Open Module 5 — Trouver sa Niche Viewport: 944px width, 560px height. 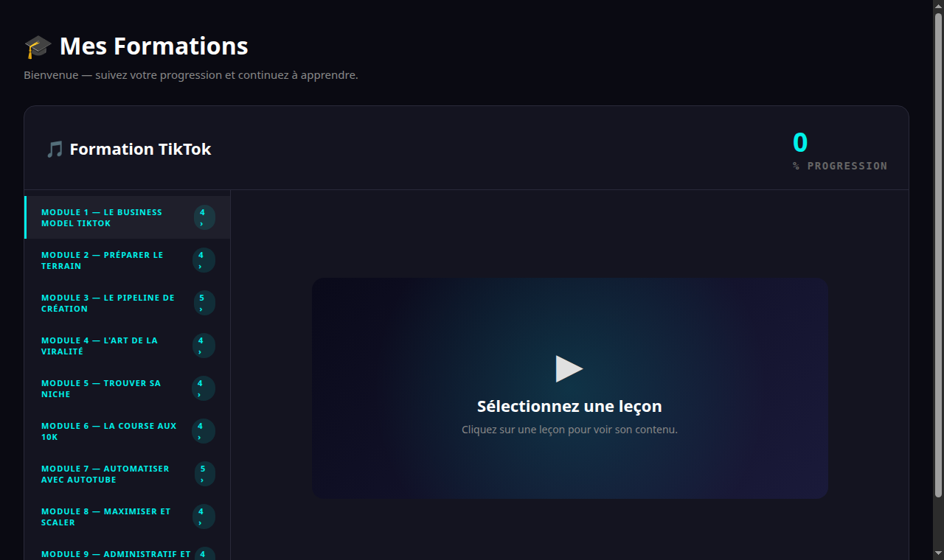click(128, 388)
